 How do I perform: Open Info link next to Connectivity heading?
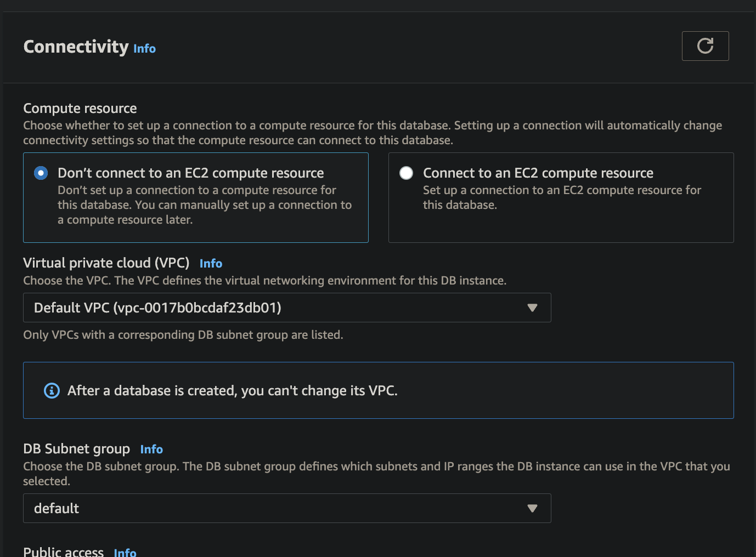click(144, 49)
